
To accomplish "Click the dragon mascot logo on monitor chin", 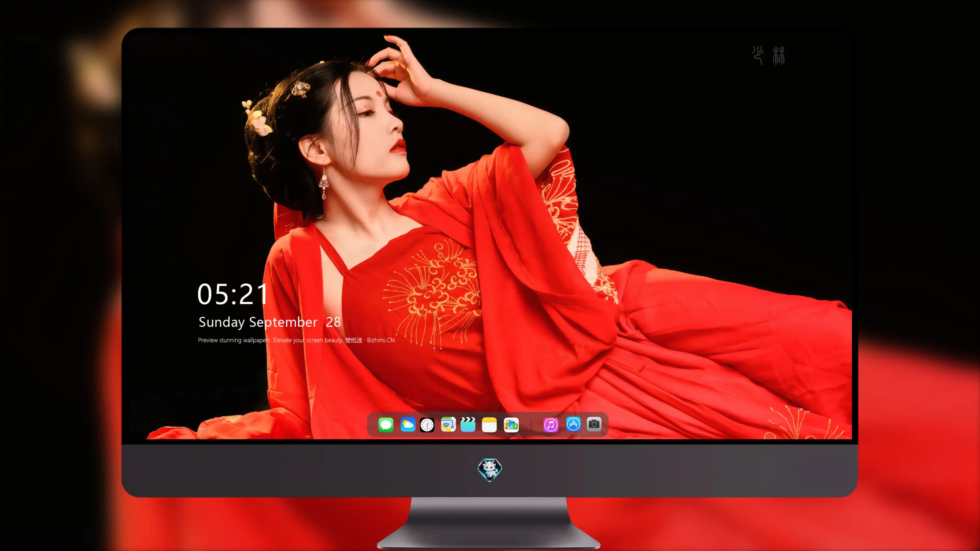I will (x=490, y=470).
